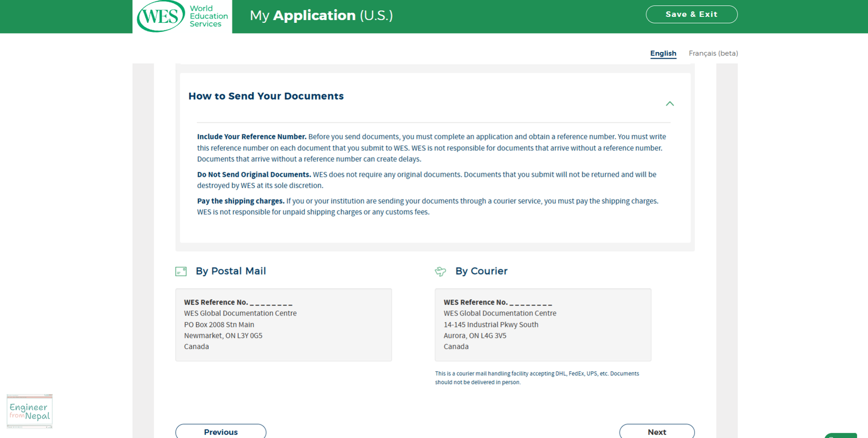Click the Include Your Reference Number bold text
The height and width of the screenshot is (438, 868).
[252, 137]
